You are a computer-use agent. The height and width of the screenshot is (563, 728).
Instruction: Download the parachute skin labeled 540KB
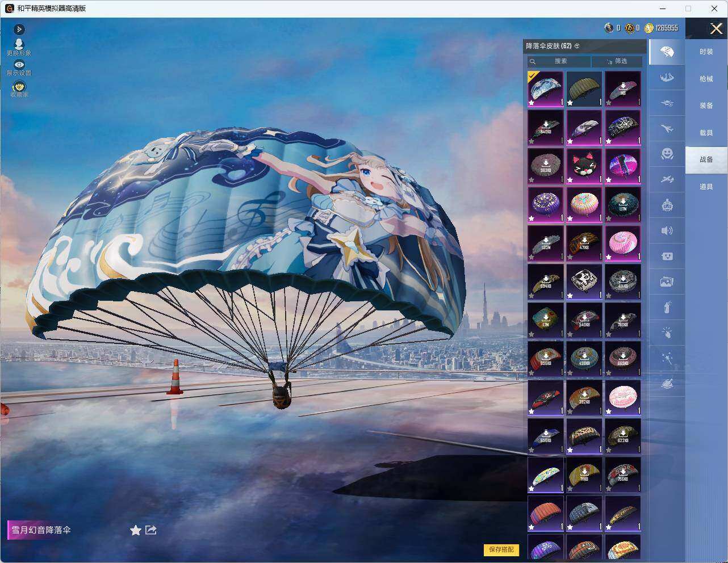(x=584, y=321)
